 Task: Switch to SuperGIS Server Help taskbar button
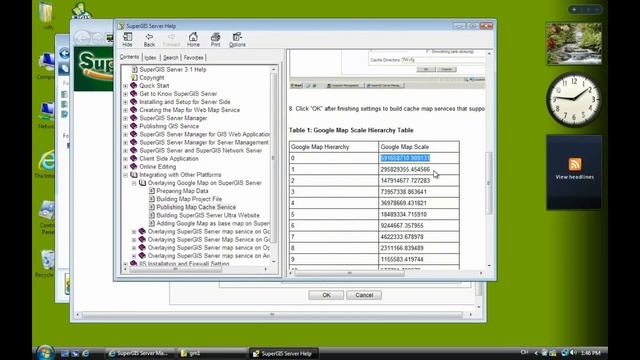[x=283, y=353]
